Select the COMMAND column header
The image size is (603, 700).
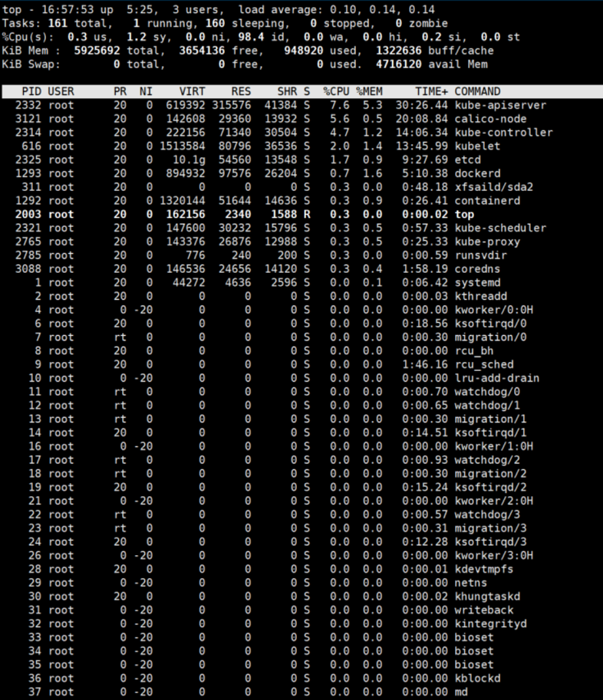tap(477, 91)
